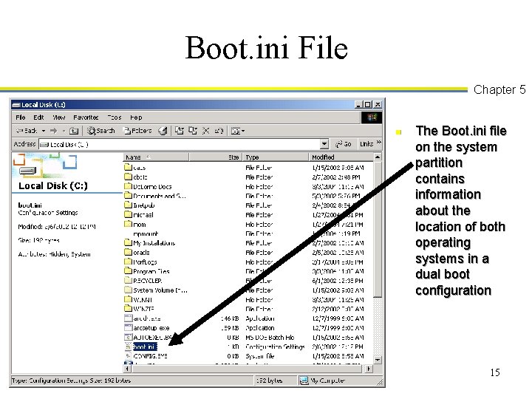Open the File menu
The image size is (532, 399).
pyautogui.click(x=21, y=117)
